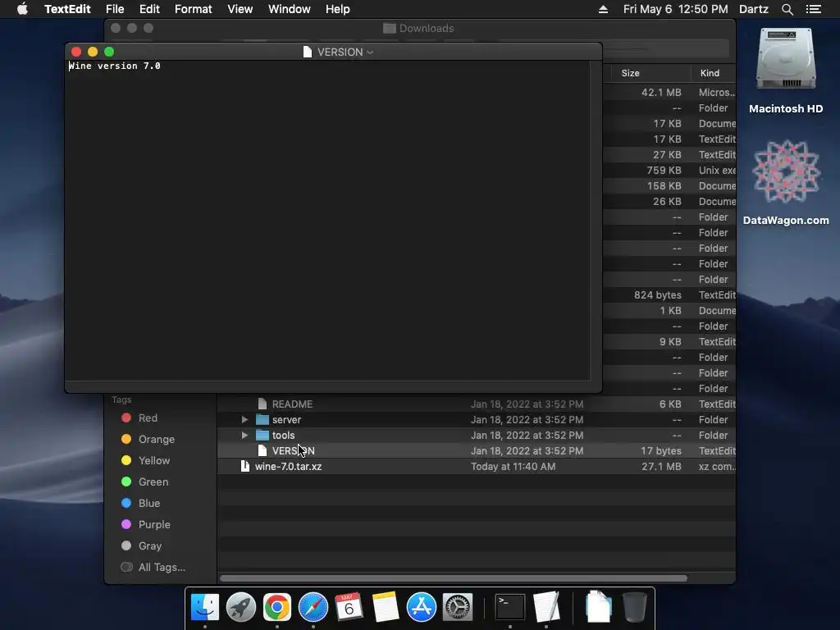This screenshot has width=840, height=630.
Task: Open Notes app in the Dock
Action: click(386, 607)
